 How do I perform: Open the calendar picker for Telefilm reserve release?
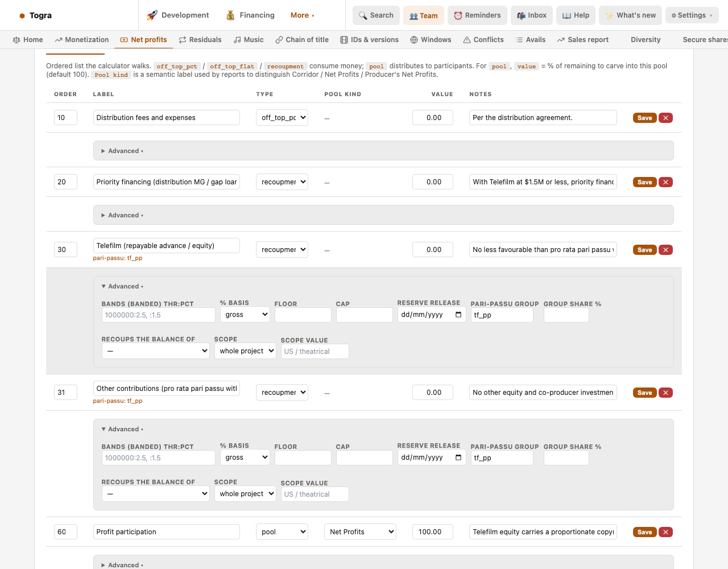point(458,315)
